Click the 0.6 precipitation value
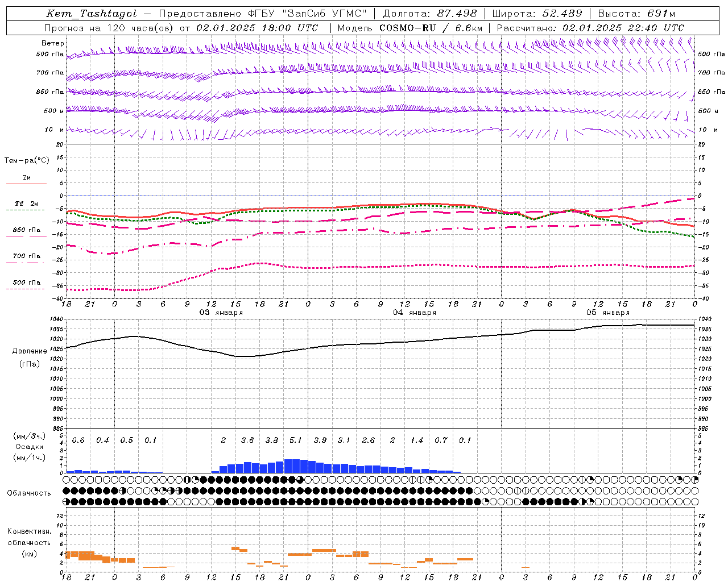 coord(78,440)
